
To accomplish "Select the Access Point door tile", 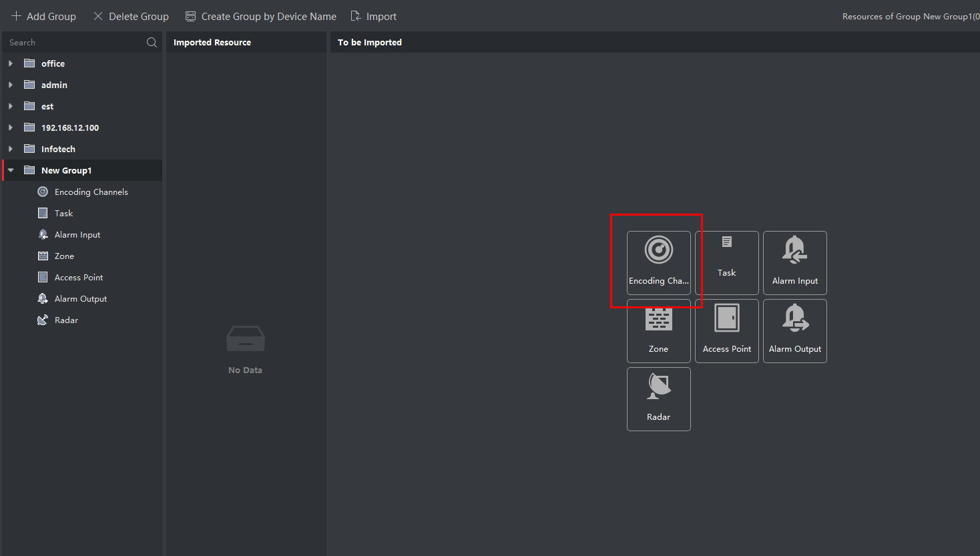I will tap(726, 331).
